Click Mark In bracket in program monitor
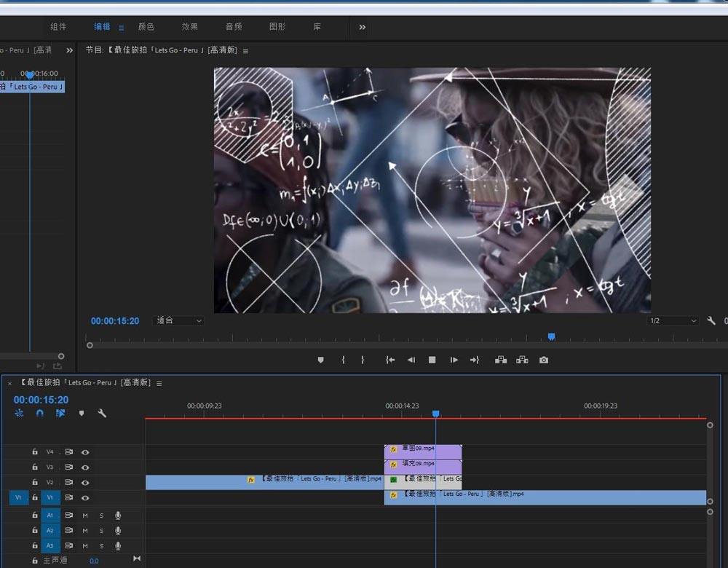Image resolution: width=728 pixels, height=568 pixels. (343, 360)
